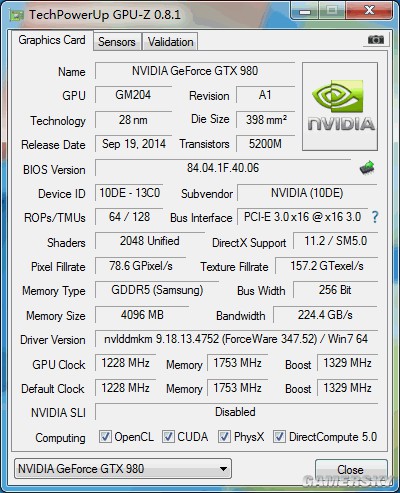Image resolution: width=400 pixels, height=493 pixels.
Task: Toggle the CUDA checkbox
Action: (x=168, y=436)
